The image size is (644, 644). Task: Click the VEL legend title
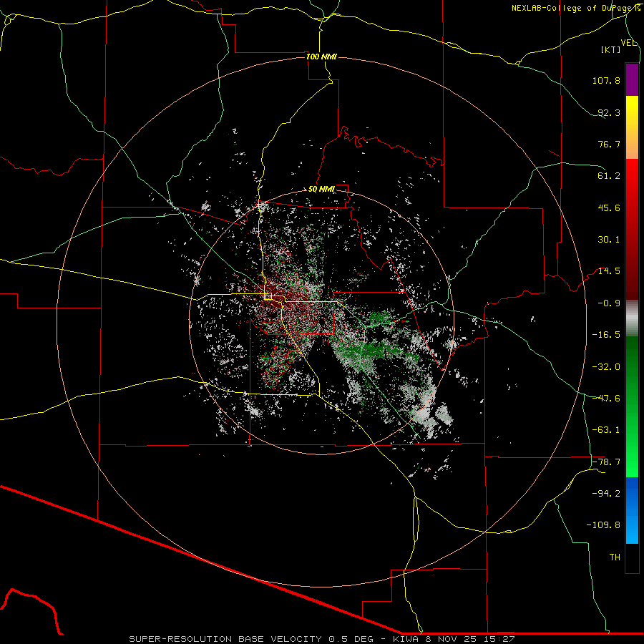(628, 43)
